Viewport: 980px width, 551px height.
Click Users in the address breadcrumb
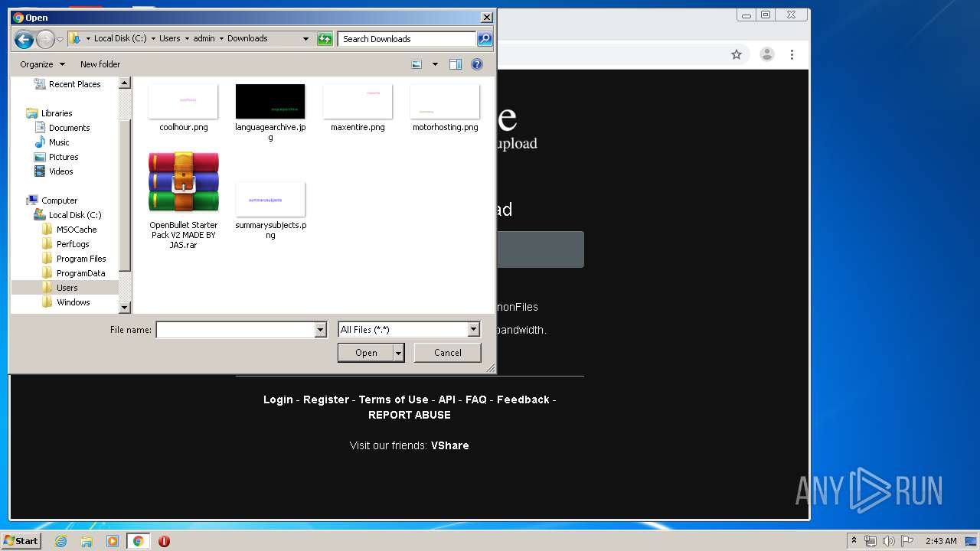170,38
